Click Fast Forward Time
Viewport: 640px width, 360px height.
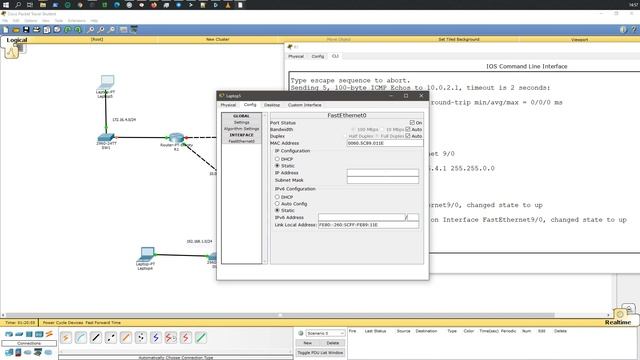pyautogui.click(x=103, y=322)
